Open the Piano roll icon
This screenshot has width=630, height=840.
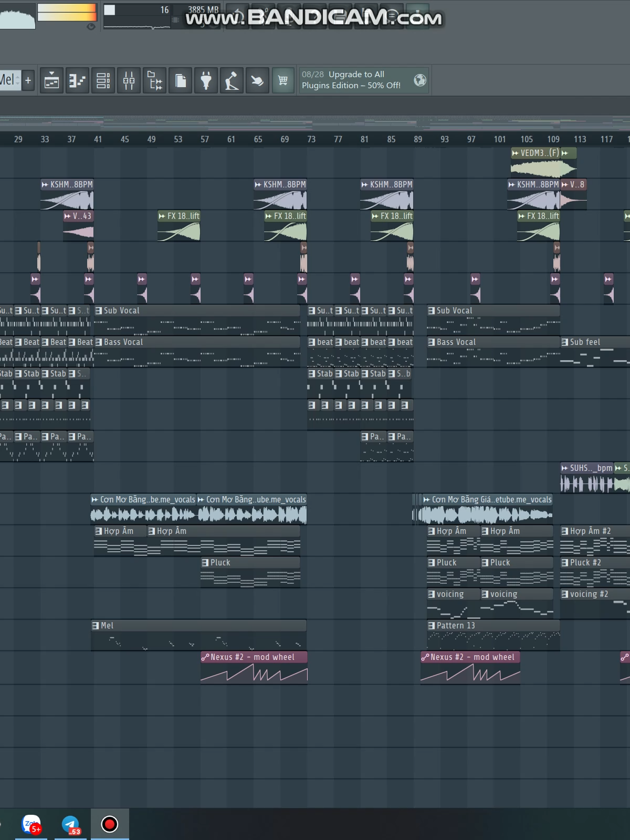click(x=77, y=80)
